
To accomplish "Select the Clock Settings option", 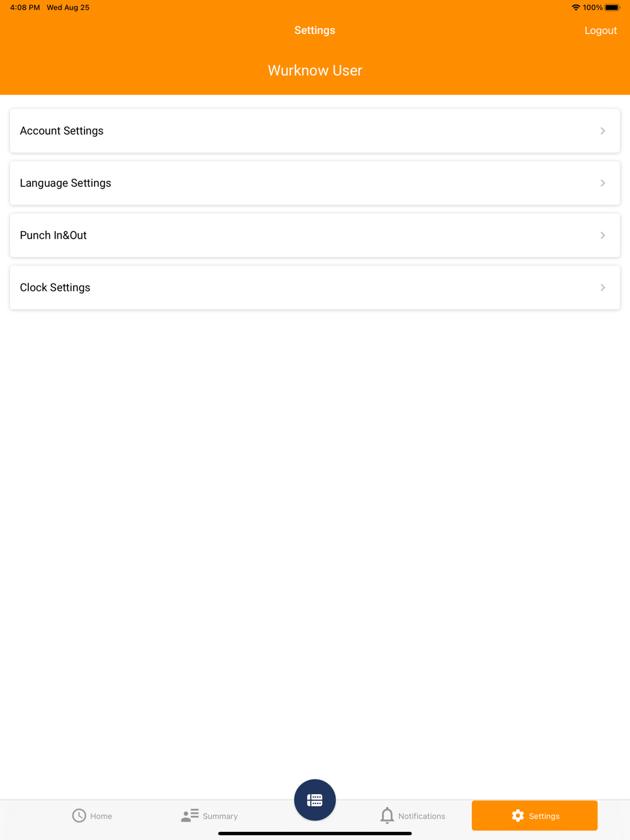I will point(315,288).
